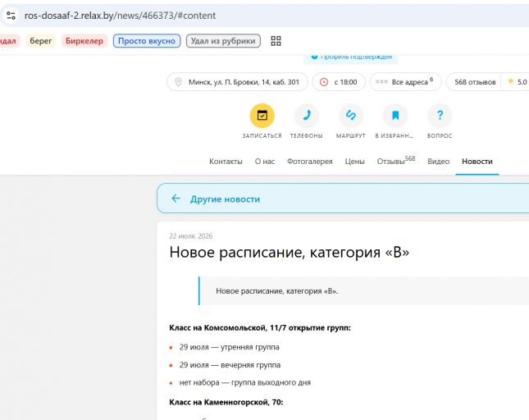This screenshot has width=529, height=420.
Task: Open the Видео tab
Action: (438, 162)
